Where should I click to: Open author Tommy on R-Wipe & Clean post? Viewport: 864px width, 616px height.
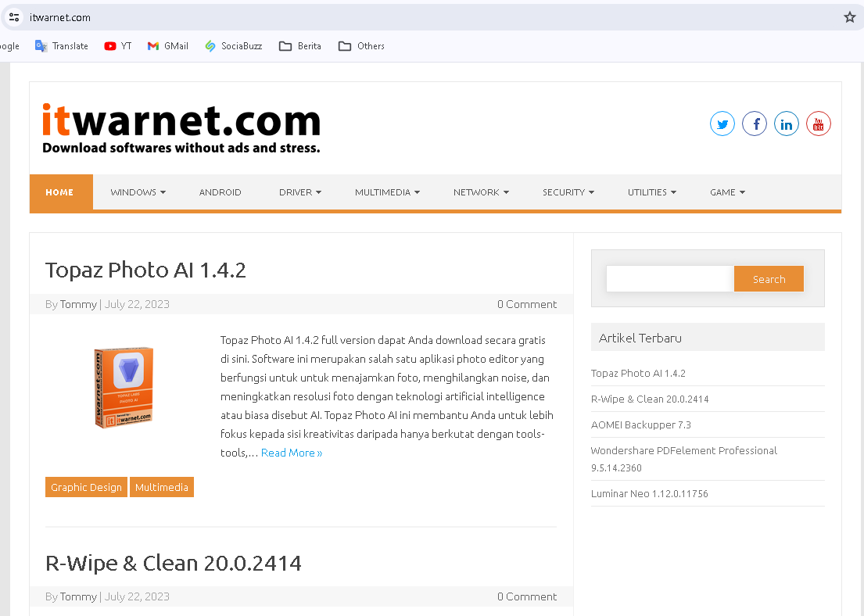78,596
